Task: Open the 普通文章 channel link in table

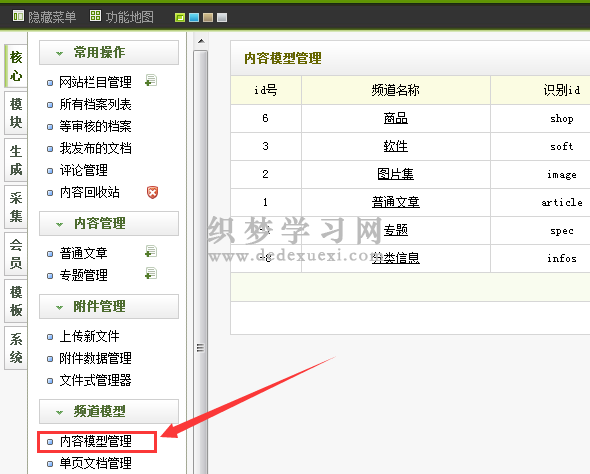Action: (x=395, y=202)
